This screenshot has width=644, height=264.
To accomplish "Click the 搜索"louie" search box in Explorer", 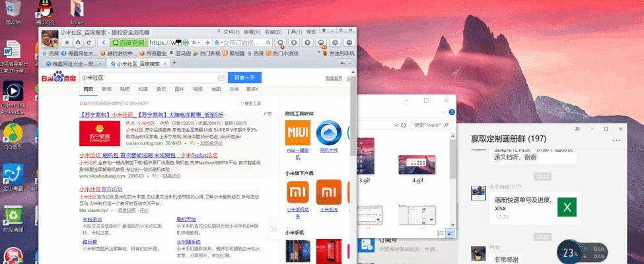I will pos(431,125).
